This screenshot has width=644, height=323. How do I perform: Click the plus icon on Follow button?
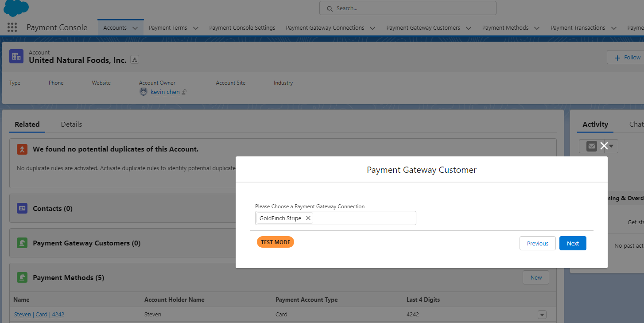click(x=617, y=58)
